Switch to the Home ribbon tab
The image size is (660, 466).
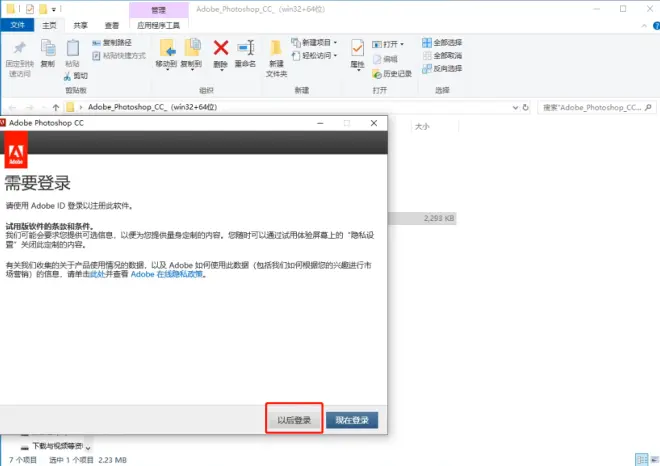pyautogui.click(x=49, y=25)
